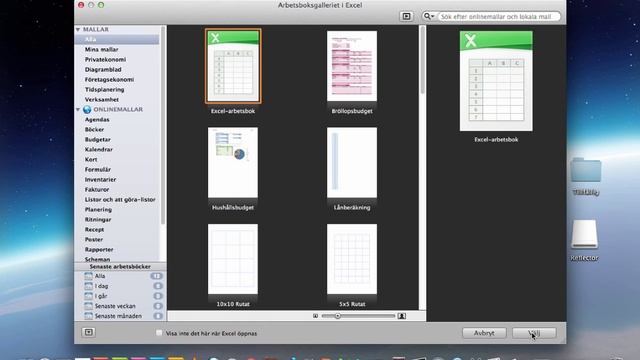The image size is (640, 360).
Task: Select Alla under Mallar
Action: (117, 39)
